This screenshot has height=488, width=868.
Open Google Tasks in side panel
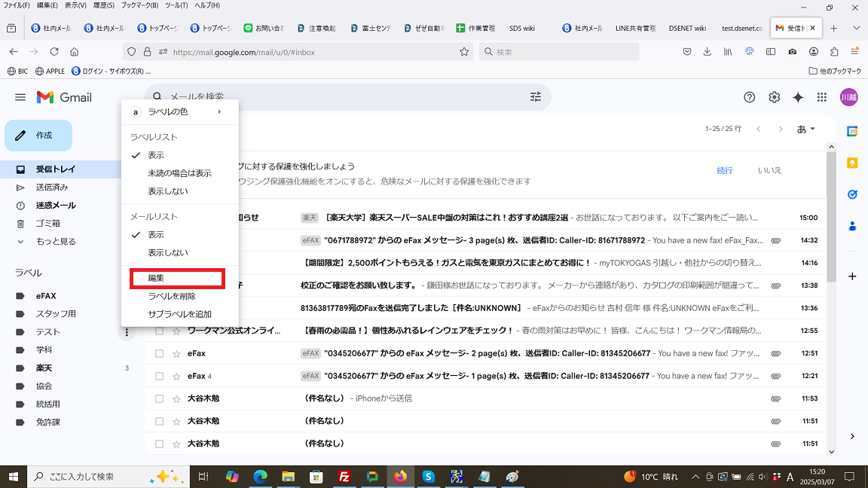pyautogui.click(x=852, y=194)
